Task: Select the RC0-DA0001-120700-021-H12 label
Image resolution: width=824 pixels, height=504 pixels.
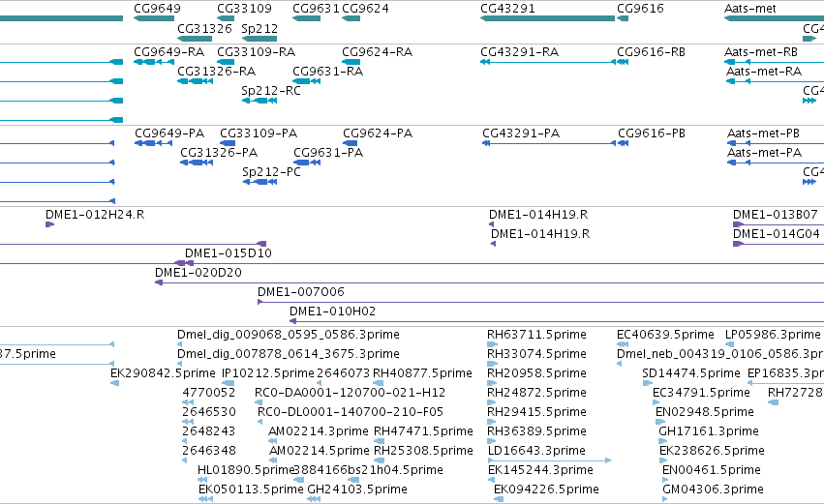Action: (350, 393)
